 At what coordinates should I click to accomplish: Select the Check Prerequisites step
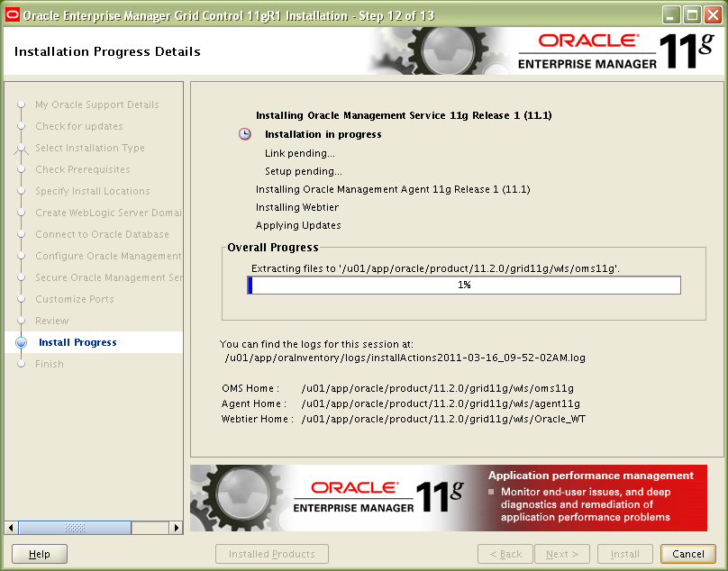click(x=83, y=169)
